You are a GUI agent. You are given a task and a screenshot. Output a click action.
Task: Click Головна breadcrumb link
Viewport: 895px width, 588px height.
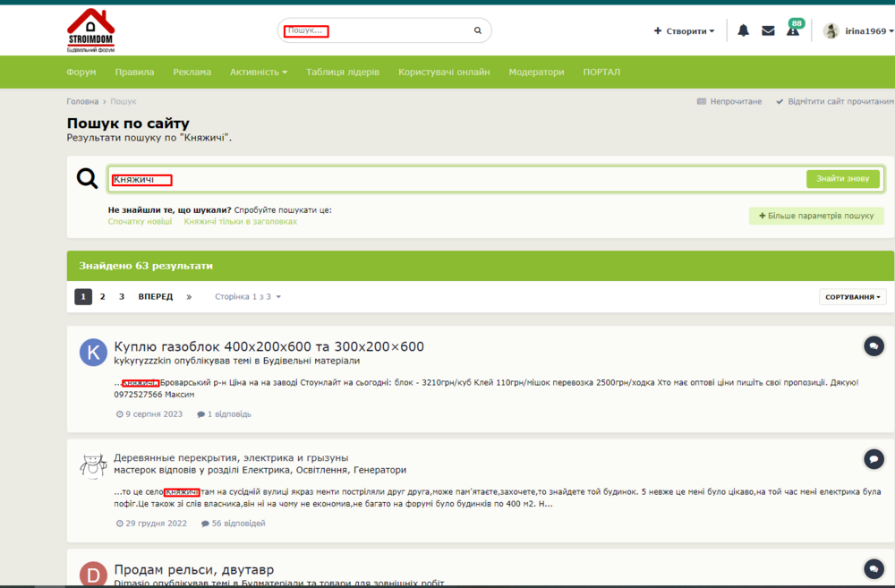[82, 102]
